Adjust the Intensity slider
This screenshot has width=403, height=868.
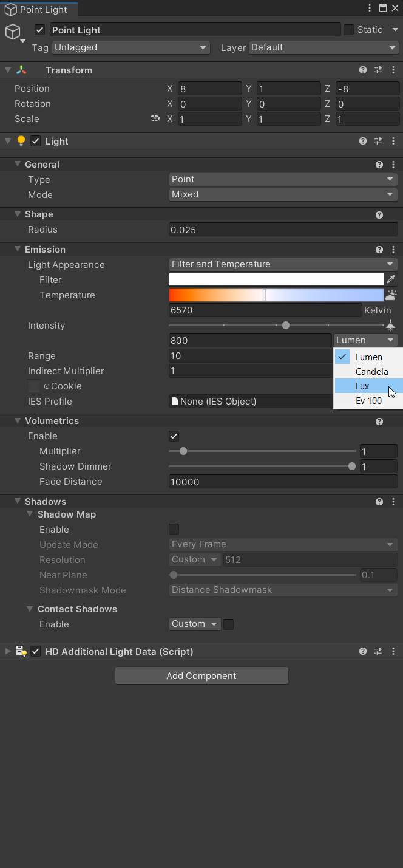pos(277,326)
